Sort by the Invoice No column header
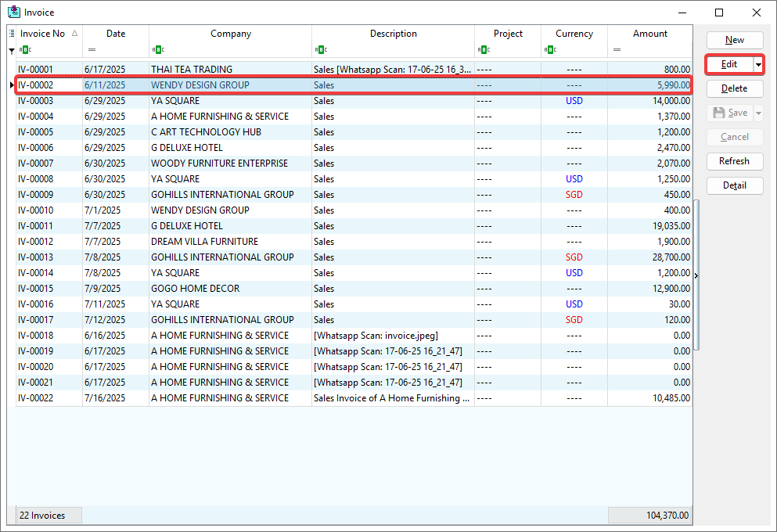Viewport: 777px width, 532px height. pos(43,34)
